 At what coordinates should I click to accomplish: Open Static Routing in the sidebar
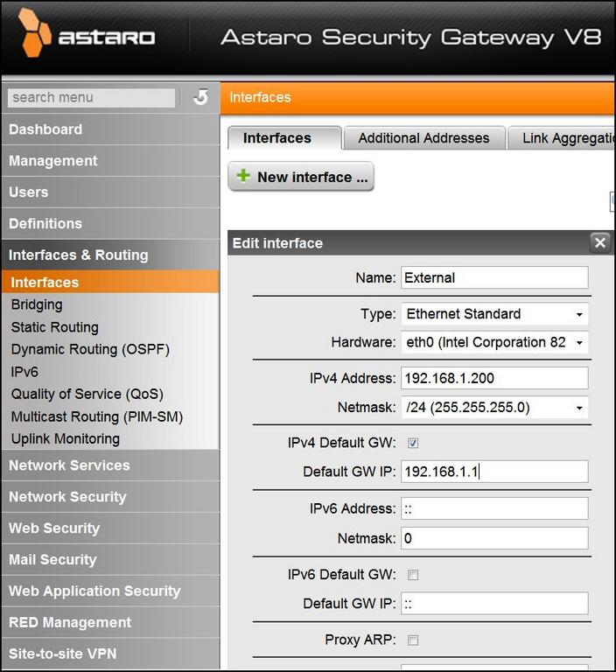pos(54,327)
